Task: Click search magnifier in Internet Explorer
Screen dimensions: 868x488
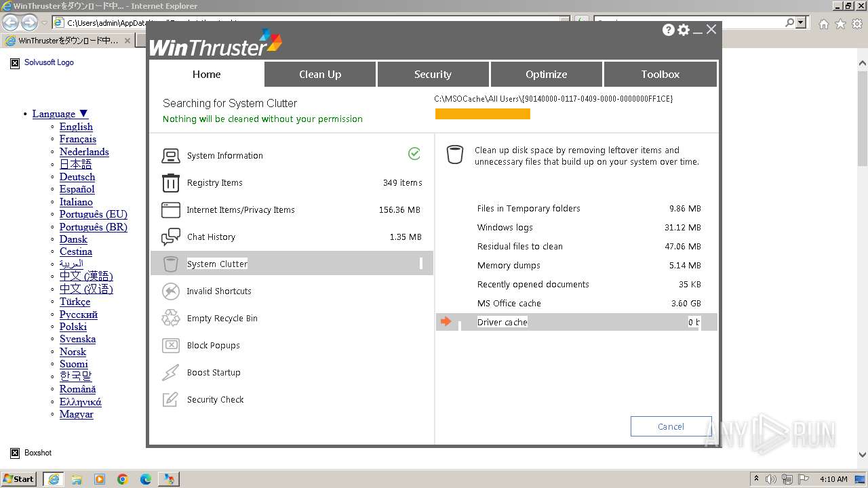Action: (789, 22)
